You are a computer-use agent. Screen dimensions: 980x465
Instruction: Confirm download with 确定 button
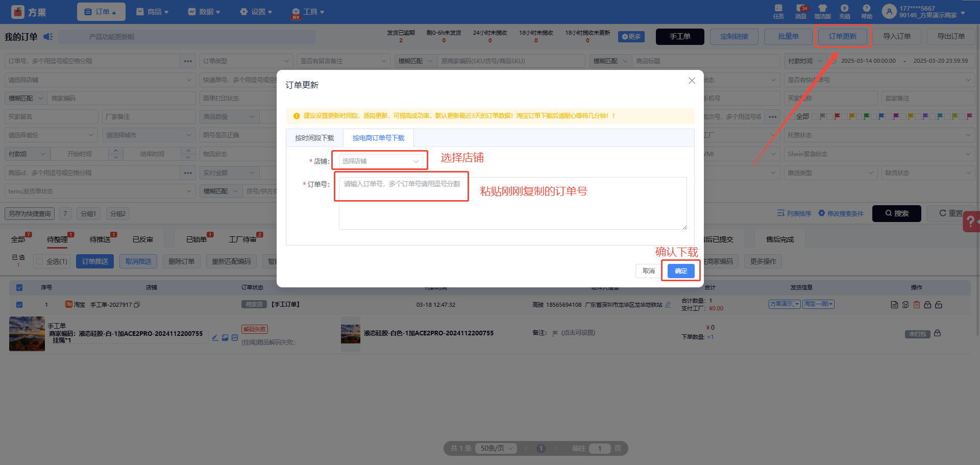pos(681,271)
